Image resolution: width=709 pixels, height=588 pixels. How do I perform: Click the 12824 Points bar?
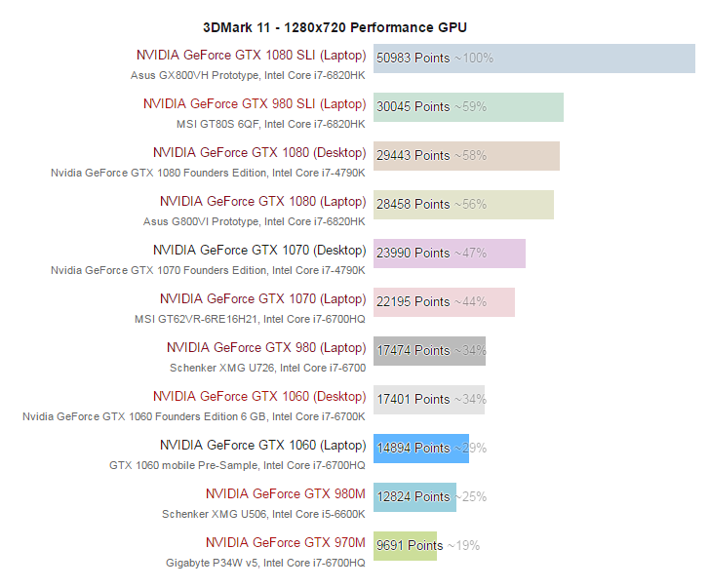click(x=414, y=497)
